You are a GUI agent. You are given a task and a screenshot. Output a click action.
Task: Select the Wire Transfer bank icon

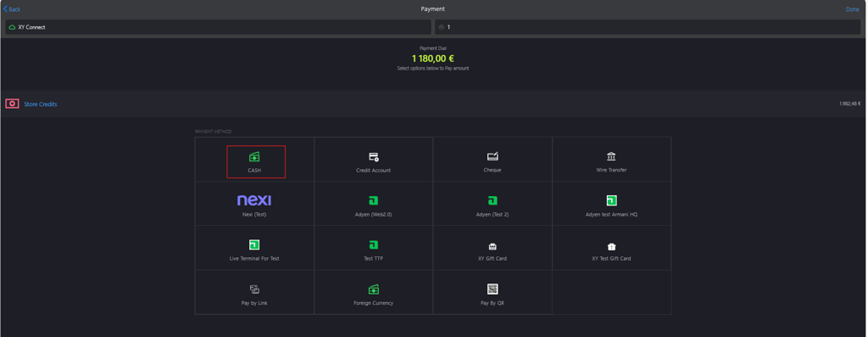pyautogui.click(x=611, y=156)
